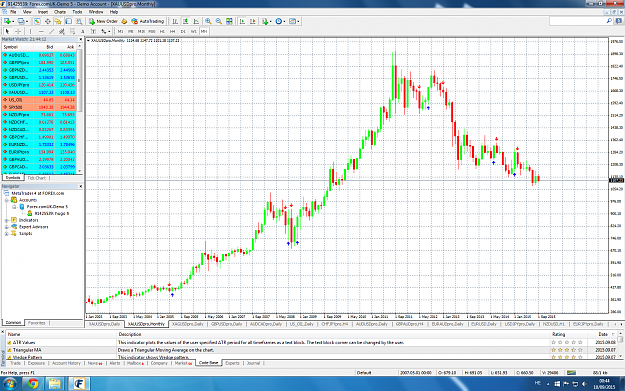The image size is (625, 391).
Task: Open the Templates dropdown
Action: point(294,21)
